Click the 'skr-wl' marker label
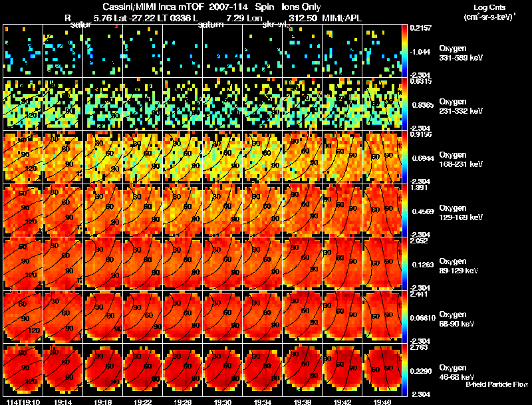Screen dimensions: 532x405 [273, 25]
